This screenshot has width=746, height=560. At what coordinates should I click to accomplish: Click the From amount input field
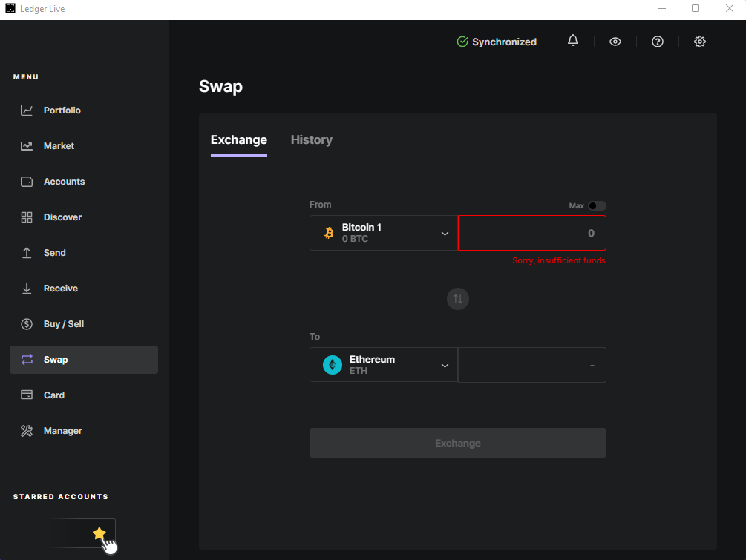click(531, 233)
